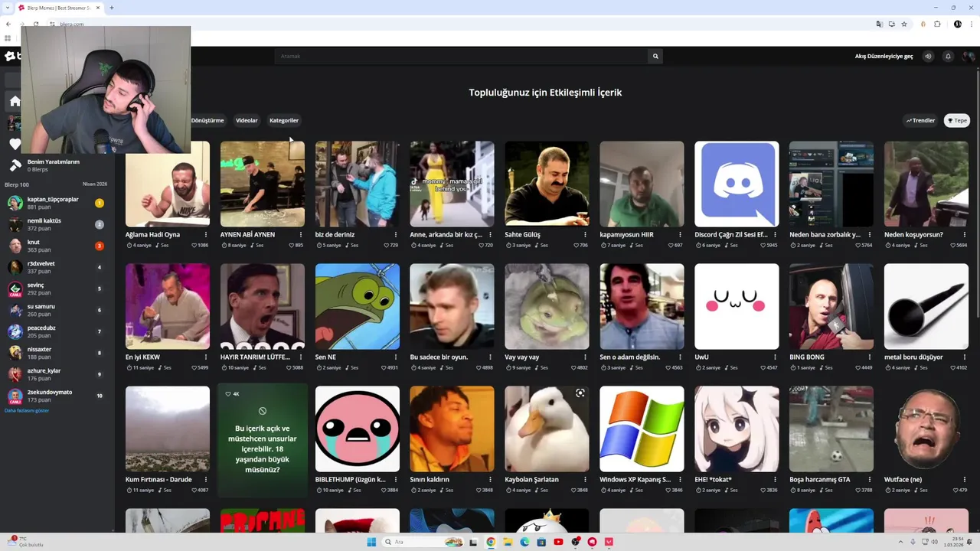The width and height of the screenshot is (980, 551).
Task: Open the Blerp home sidebar icon
Action: 15,101
